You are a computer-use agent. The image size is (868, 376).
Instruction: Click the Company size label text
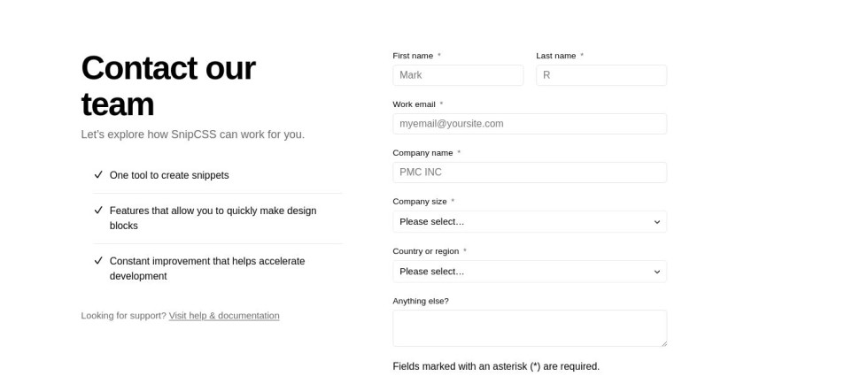click(420, 202)
